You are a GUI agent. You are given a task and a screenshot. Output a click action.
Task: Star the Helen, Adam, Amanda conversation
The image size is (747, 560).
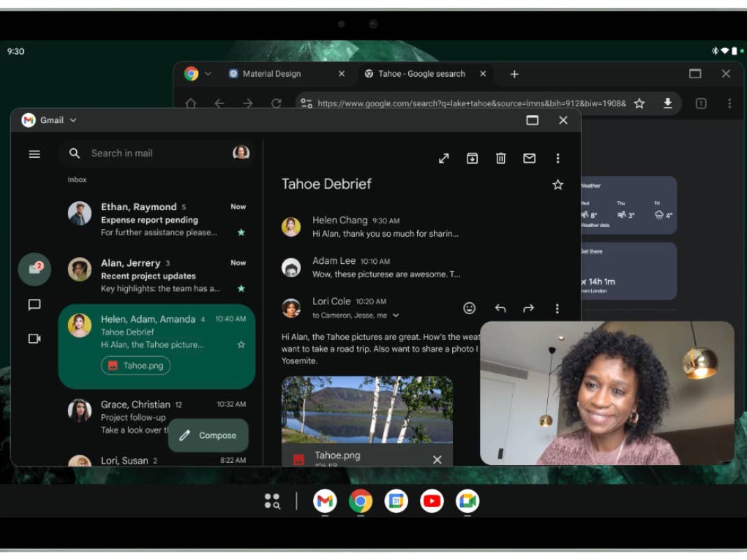[x=241, y=344]
